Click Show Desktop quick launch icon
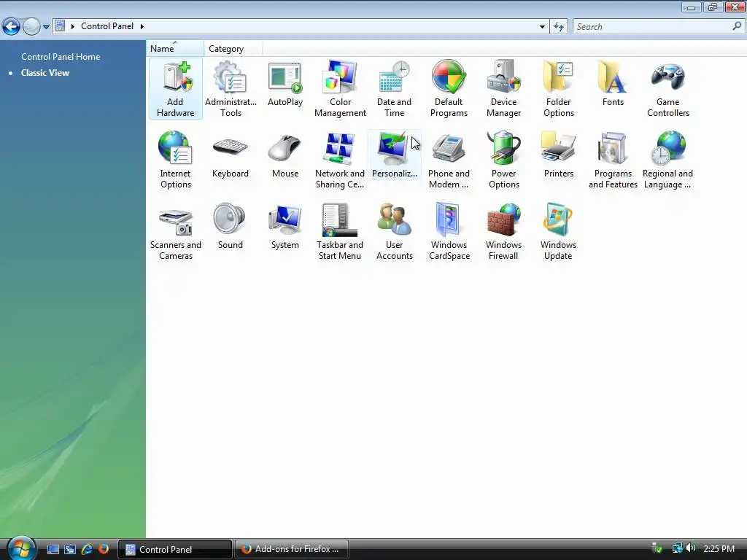The image size is (747, 560). tap(53, 550)
